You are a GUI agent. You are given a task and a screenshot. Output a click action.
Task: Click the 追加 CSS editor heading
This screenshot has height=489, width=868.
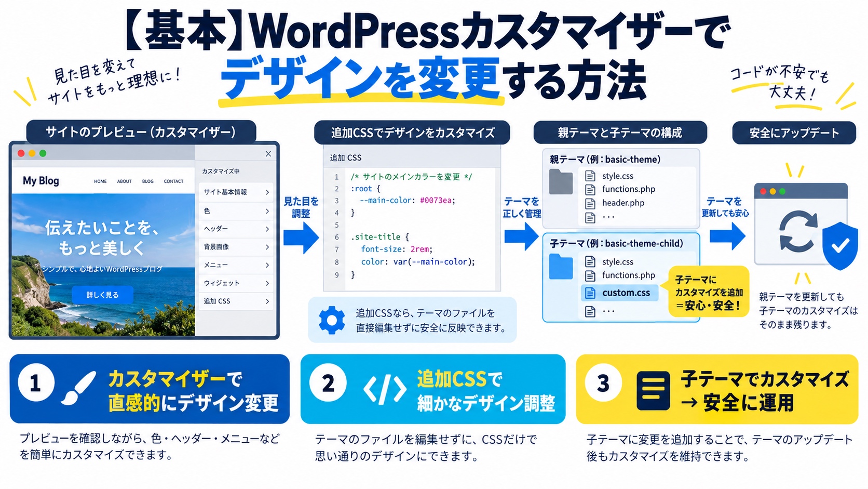[346, 158]
